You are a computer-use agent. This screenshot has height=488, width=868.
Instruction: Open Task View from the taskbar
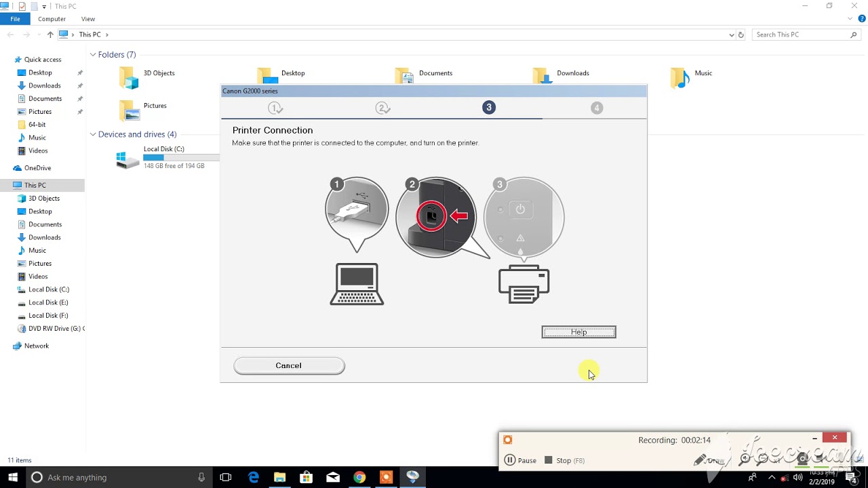226,477
